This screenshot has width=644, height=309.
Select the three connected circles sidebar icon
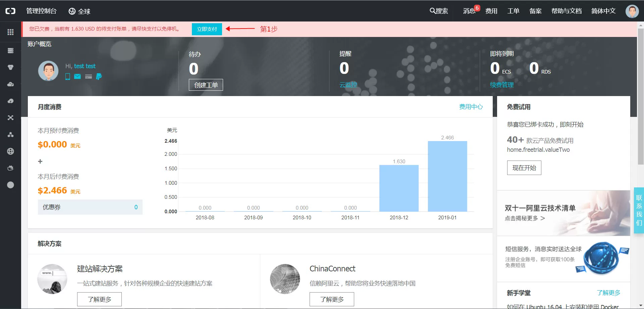tap(10, 134)
